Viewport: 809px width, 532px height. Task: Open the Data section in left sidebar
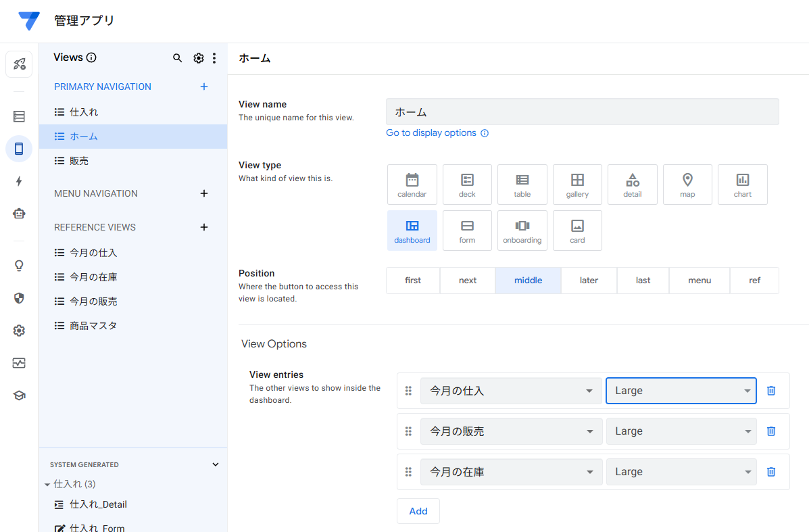click(x=19, y=116)
